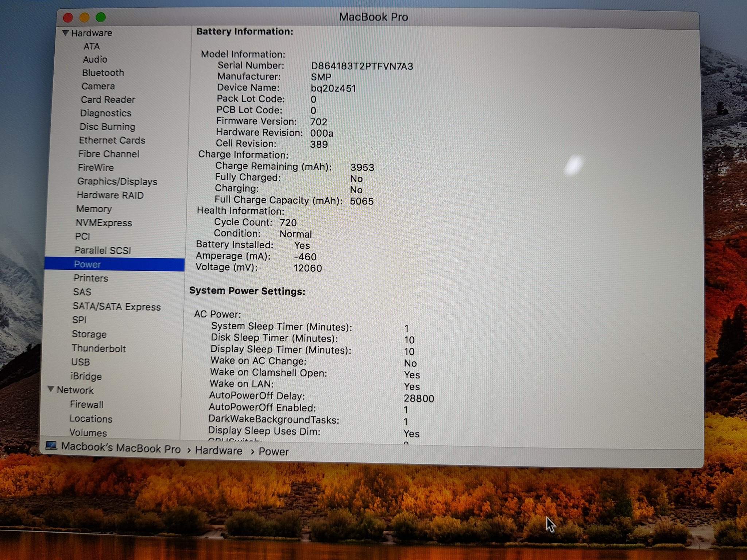This screenshot has width=747, height=560.
Task: Select Locations under Network
Action: [91, 419]
